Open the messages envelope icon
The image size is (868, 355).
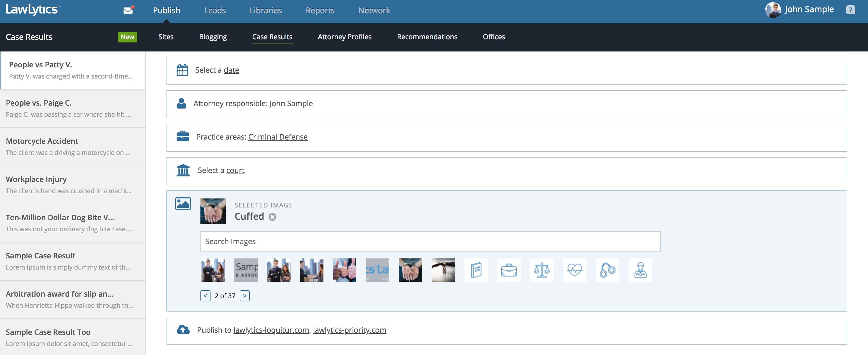128,10
